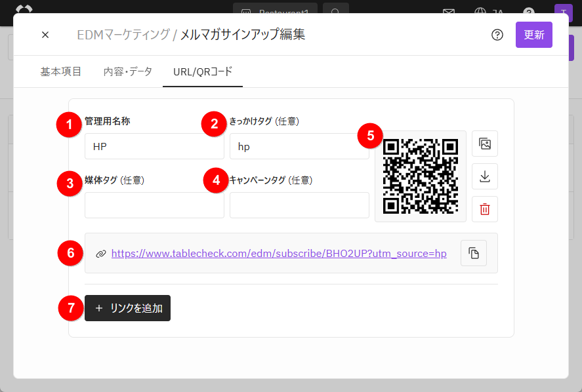Copy the subscribe URL to clipboard

coord(474,253)
